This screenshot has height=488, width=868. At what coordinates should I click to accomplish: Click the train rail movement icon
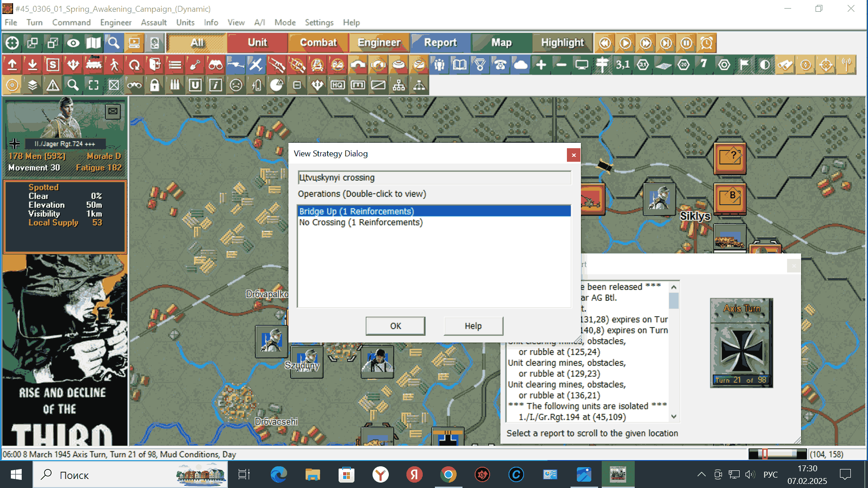(x=94, y=65)
